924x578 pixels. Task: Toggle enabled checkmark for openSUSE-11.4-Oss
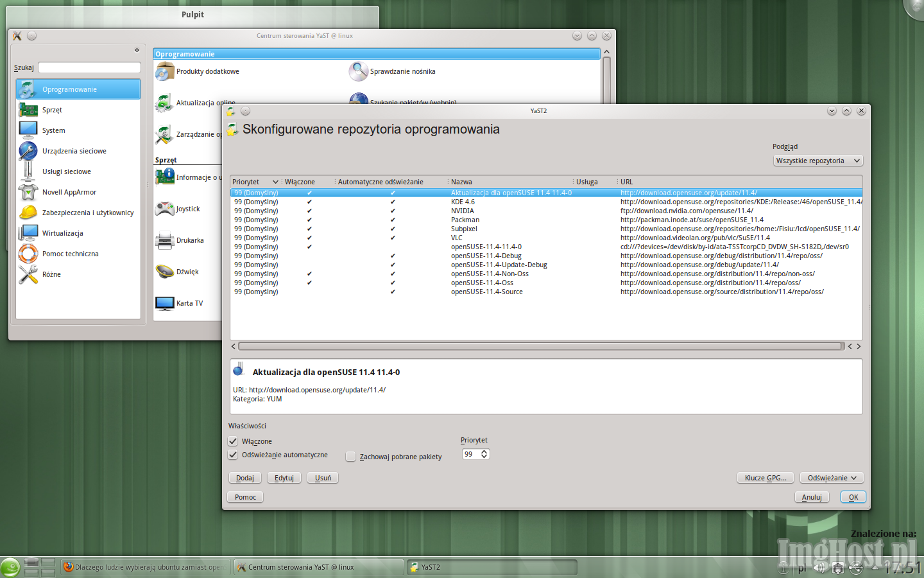coord(309,283)
